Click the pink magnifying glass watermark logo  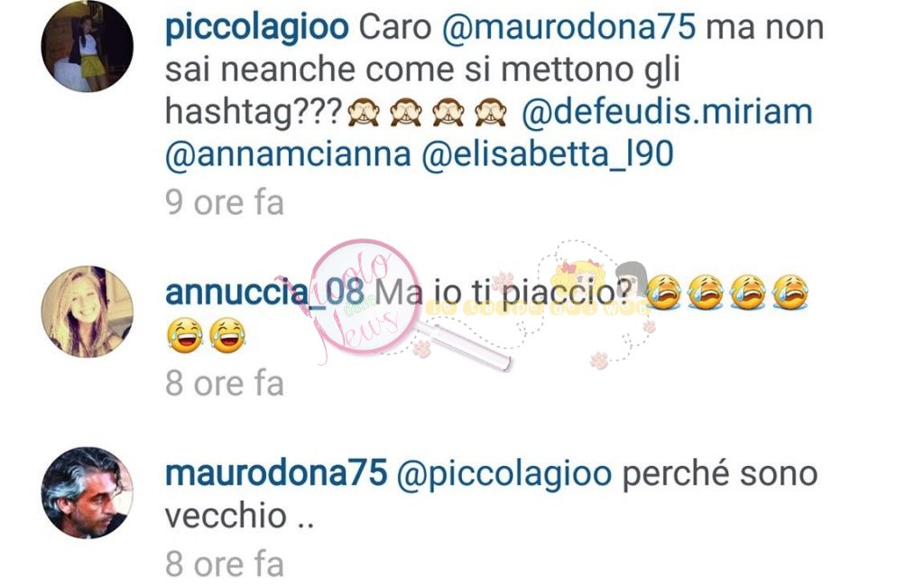[x=365, y=297]
